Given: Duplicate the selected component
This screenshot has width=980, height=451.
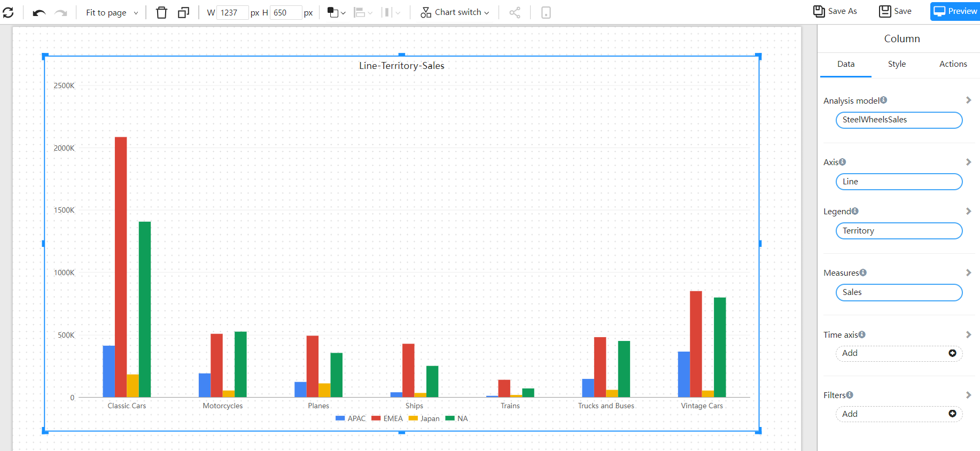Looking at the screenshot, I should pyautogui.click(x=183, y=12).
